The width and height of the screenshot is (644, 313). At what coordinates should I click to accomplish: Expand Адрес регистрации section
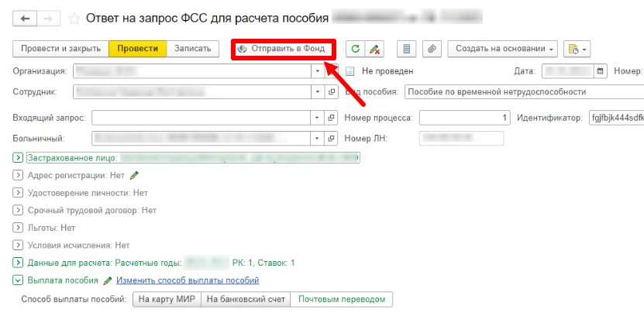[x=18, y=175]
